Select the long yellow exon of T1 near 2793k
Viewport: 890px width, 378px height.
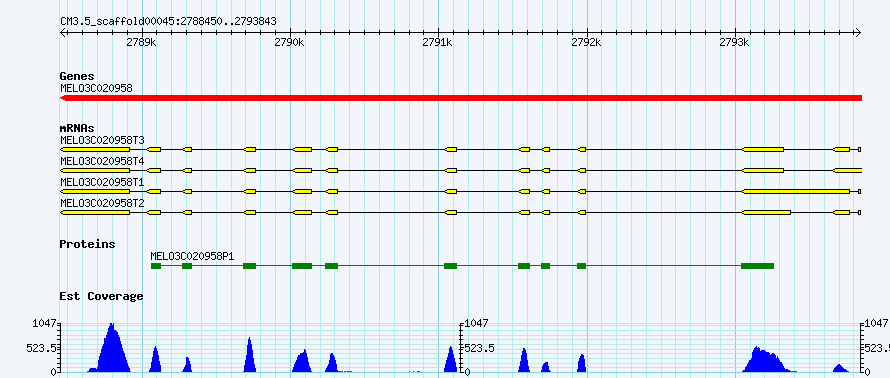pos(796,191)
